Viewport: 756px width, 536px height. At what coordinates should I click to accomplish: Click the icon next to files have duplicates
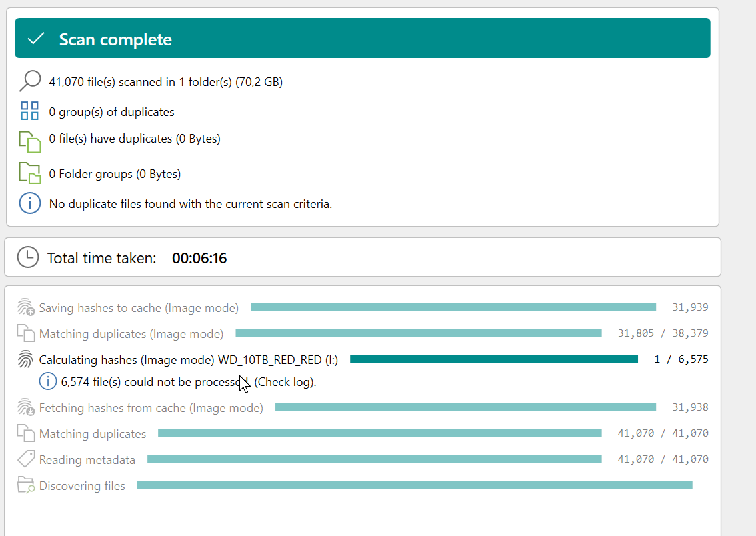pos(29,141)
